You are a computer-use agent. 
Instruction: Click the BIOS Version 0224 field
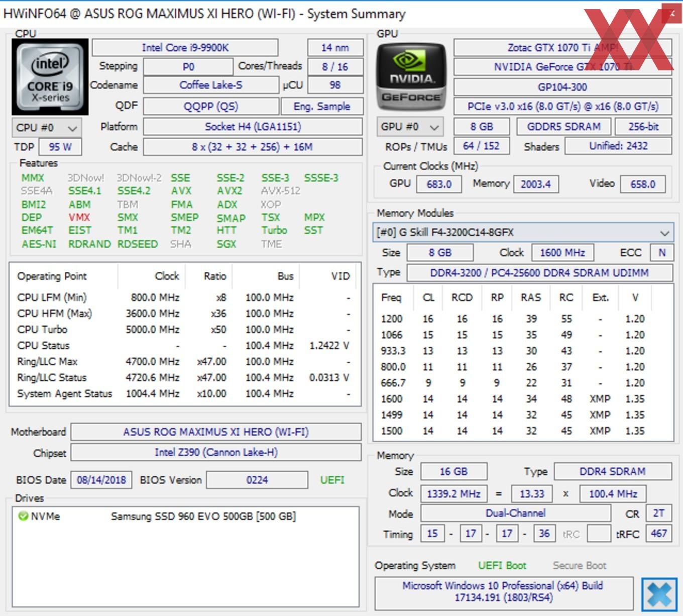[257, 480]
